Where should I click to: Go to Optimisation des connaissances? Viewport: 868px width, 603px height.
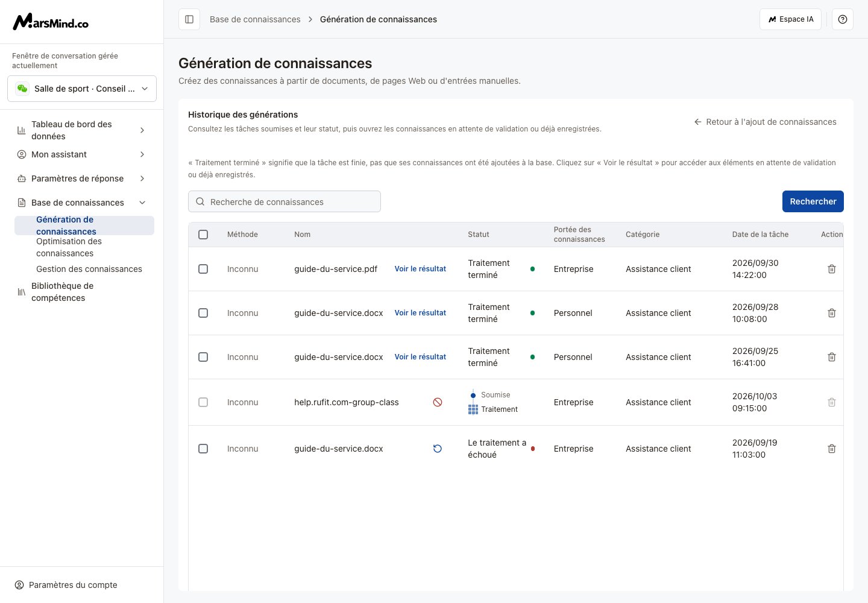[x=69, y=247]
